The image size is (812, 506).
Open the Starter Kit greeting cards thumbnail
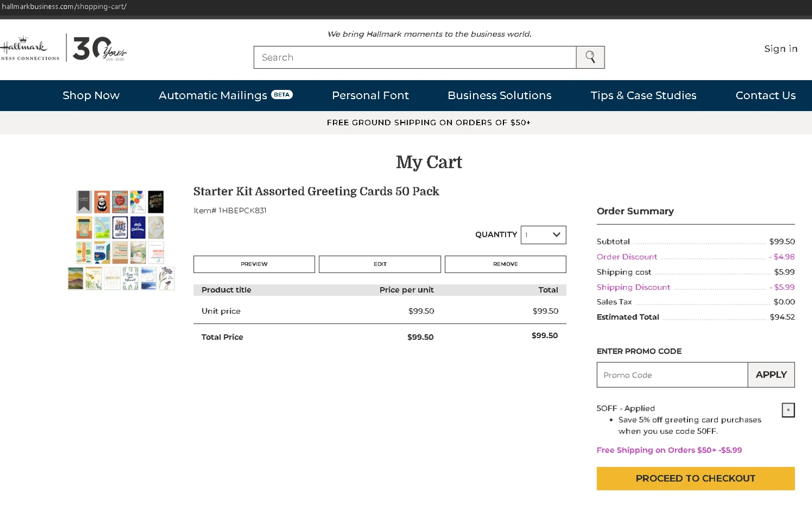[x=121, y=240]
